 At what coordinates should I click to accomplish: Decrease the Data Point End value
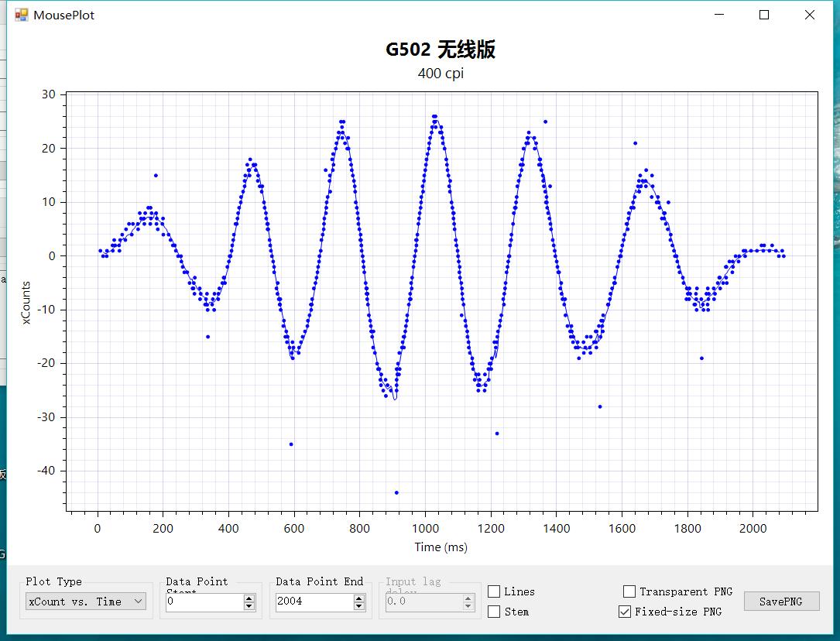(359, 606)
